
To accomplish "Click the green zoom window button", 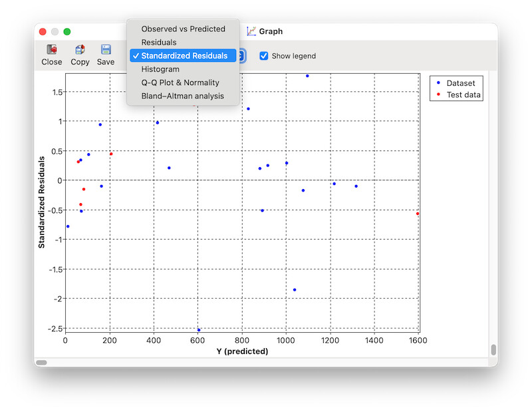I will (x=67, y=31).
